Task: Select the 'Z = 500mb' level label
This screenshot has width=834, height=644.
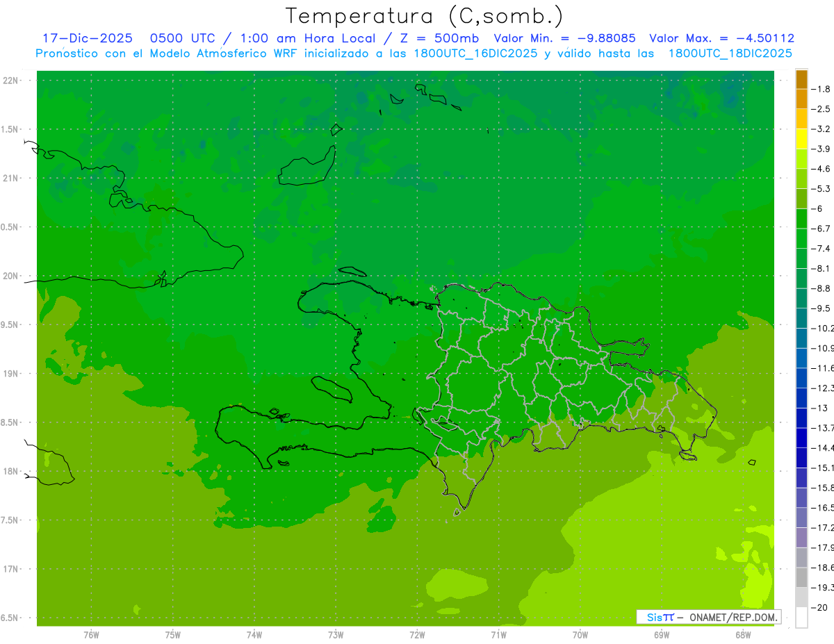Action: [439, 38]
